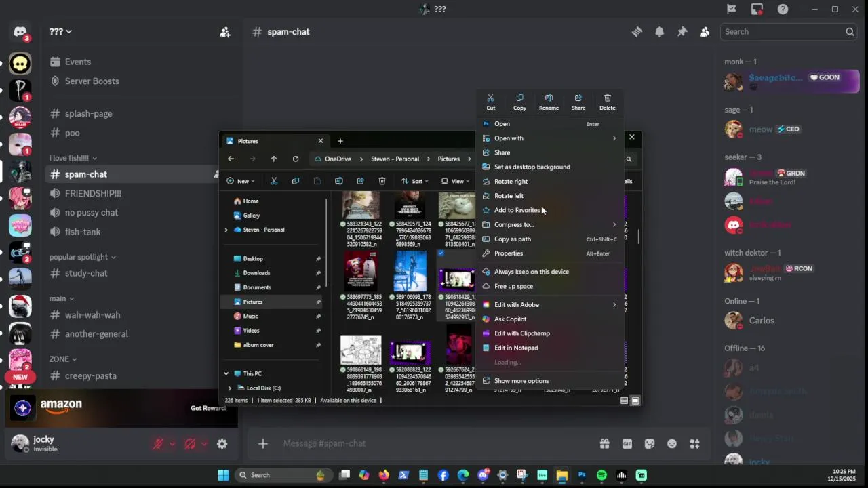Viewport: 868px width, 488px height.
Task: Select Free up space
Action: tap(551, 286)
